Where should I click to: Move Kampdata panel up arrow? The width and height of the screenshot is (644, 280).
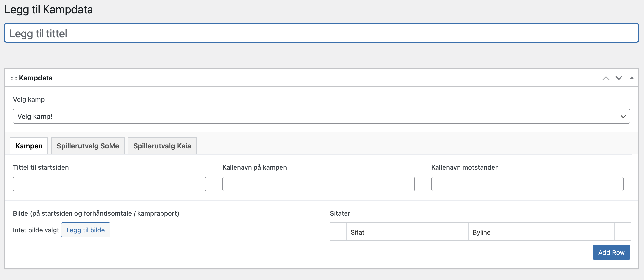(x=606, y=78)
